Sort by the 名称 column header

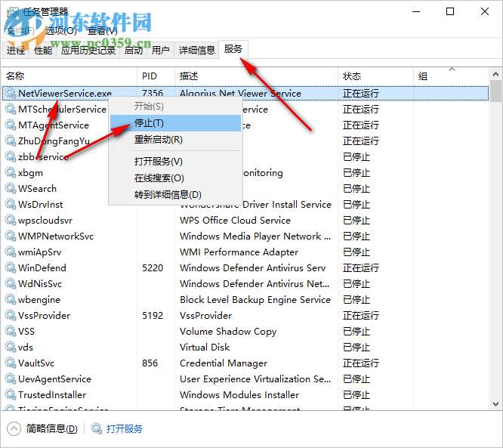coord(69,76)
